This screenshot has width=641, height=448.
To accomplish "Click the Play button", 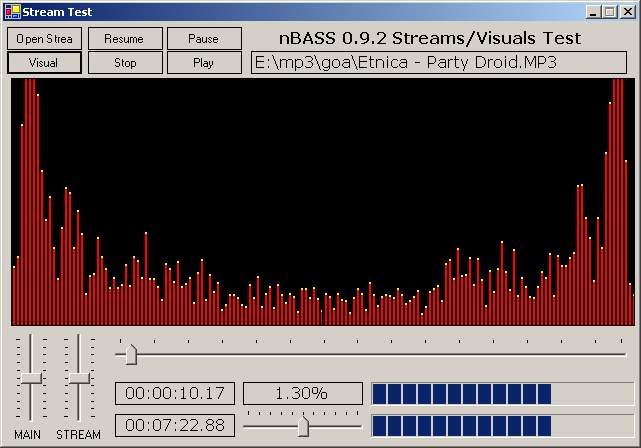I will [204, 63].
